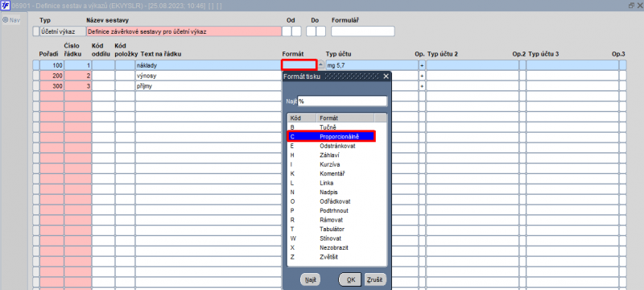Select the plus operator for výnosy row
Screen dimensions: 644x290
(422, 76)
